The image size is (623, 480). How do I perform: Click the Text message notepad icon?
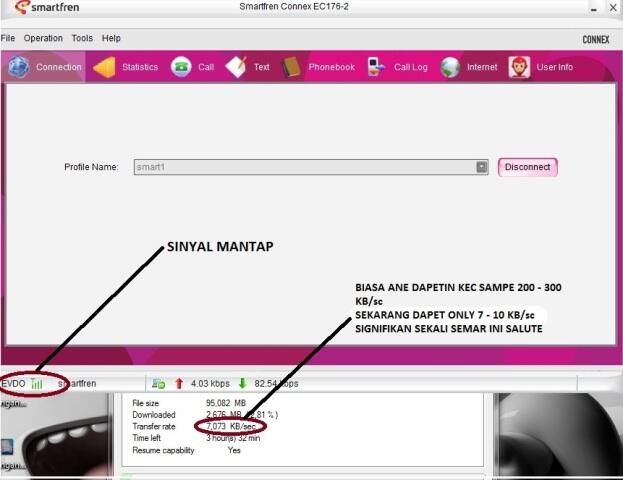click(x=236, y=67)
